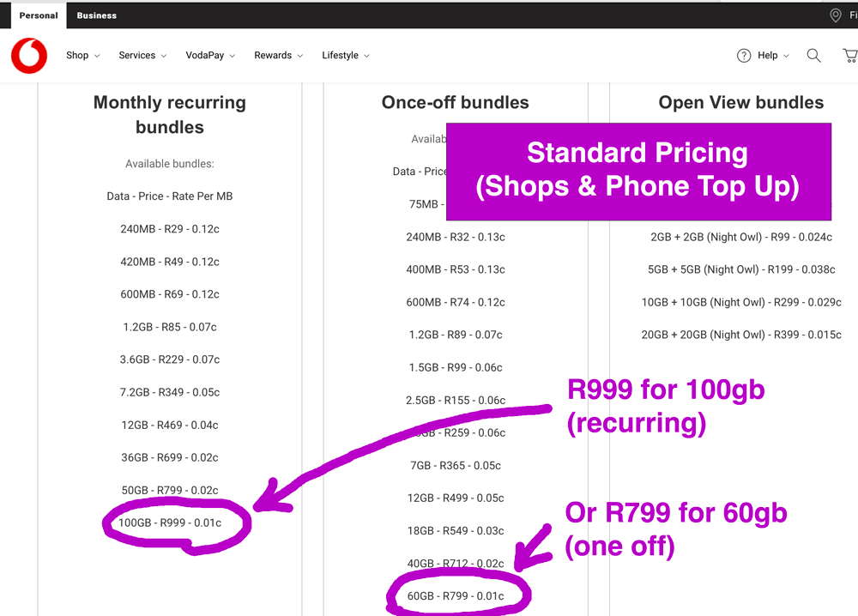This screenshot has height=616, width=858.
Task: Click the Once-off bundles heading
Action: 455,102
